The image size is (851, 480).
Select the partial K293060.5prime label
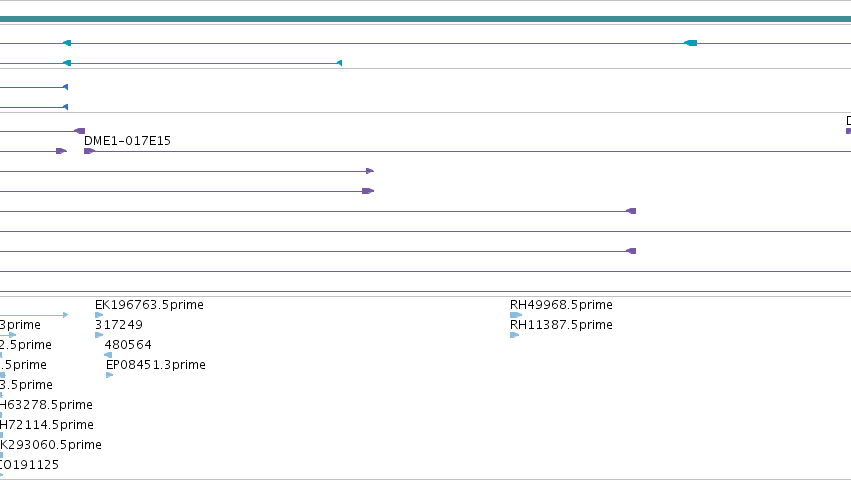coord(50,445)
